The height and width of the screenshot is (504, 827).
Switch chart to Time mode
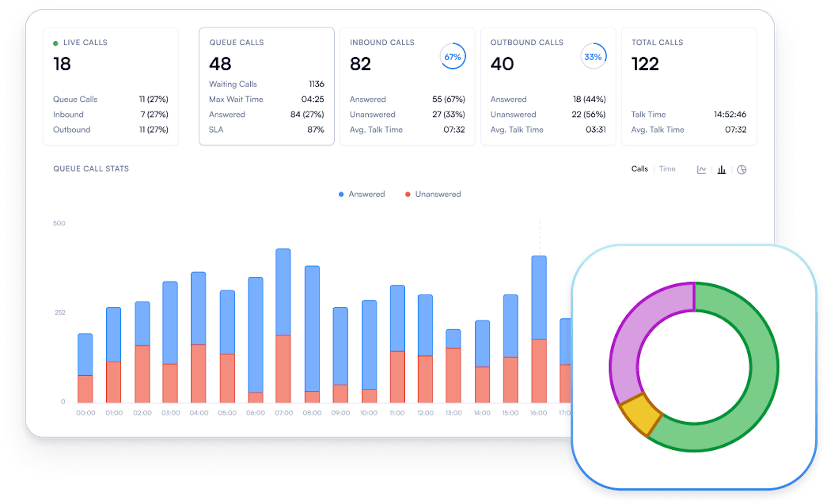pos(667,169)
